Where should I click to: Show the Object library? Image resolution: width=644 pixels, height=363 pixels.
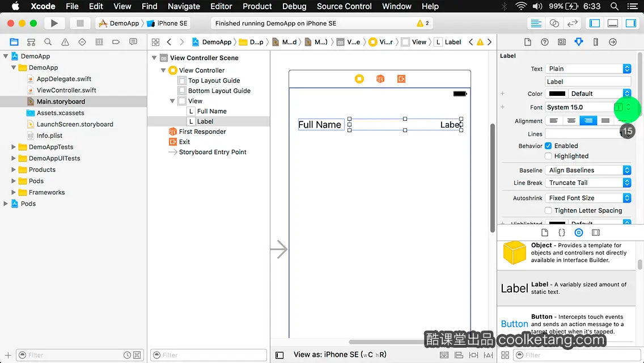tap(579, 233)
